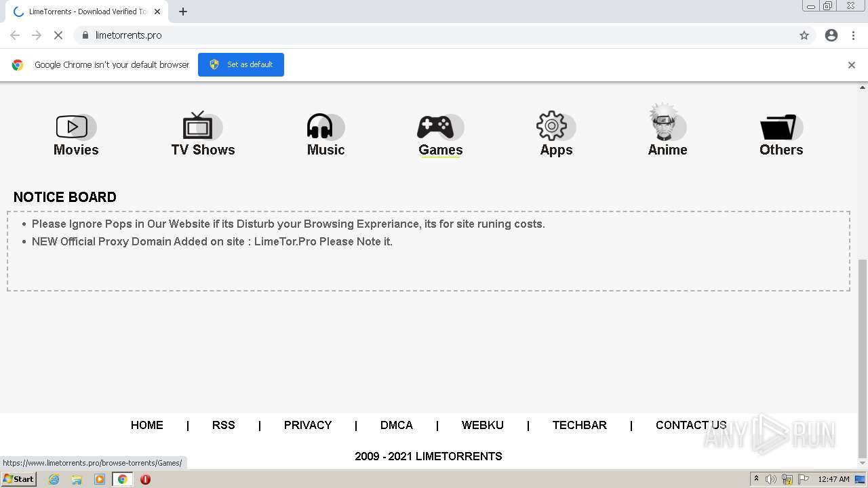This screenshot has width=868, height=488.
Task: Click the LimeTor.Pro proxy domain notice
Action: point(212,241)
